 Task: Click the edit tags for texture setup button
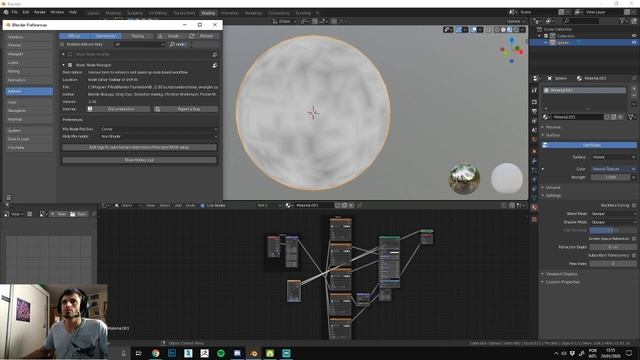click(139, 147)
